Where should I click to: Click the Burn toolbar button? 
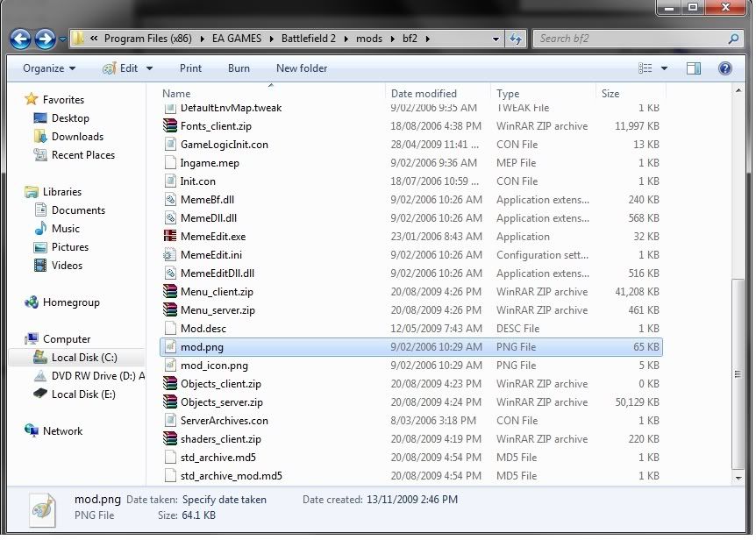239,67
